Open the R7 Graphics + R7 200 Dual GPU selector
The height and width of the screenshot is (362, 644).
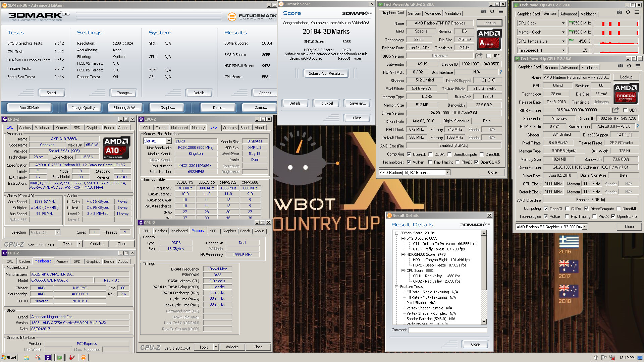tap(551, 227)
